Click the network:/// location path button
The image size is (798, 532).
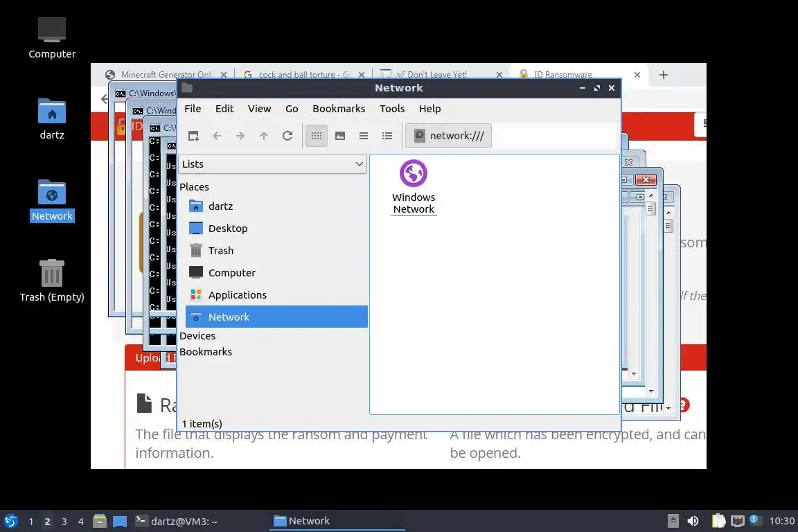click(448, 136)
